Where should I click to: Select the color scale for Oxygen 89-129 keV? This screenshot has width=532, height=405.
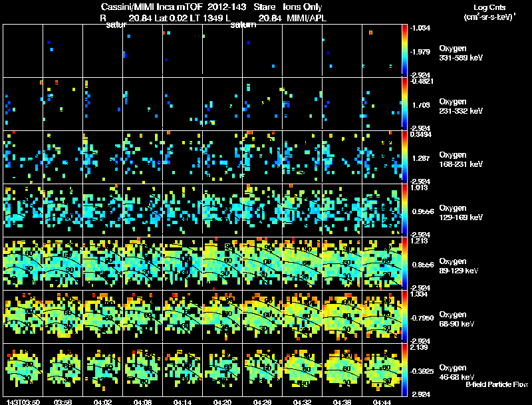click(x=404, y=263)
